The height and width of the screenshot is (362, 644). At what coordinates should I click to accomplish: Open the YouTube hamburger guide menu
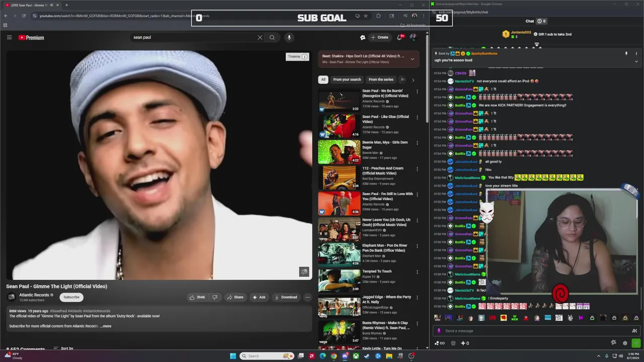pos(9,37)
